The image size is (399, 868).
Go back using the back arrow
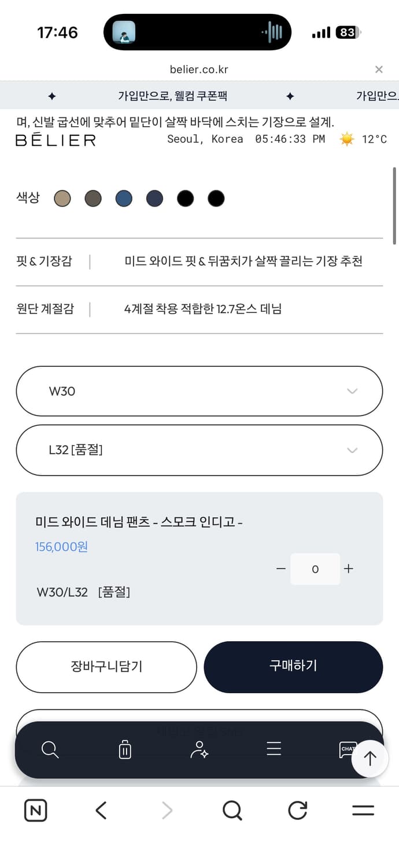point(101,810)
